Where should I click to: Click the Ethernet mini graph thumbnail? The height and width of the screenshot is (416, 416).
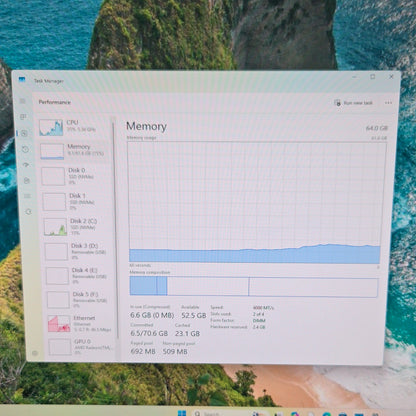59,323
